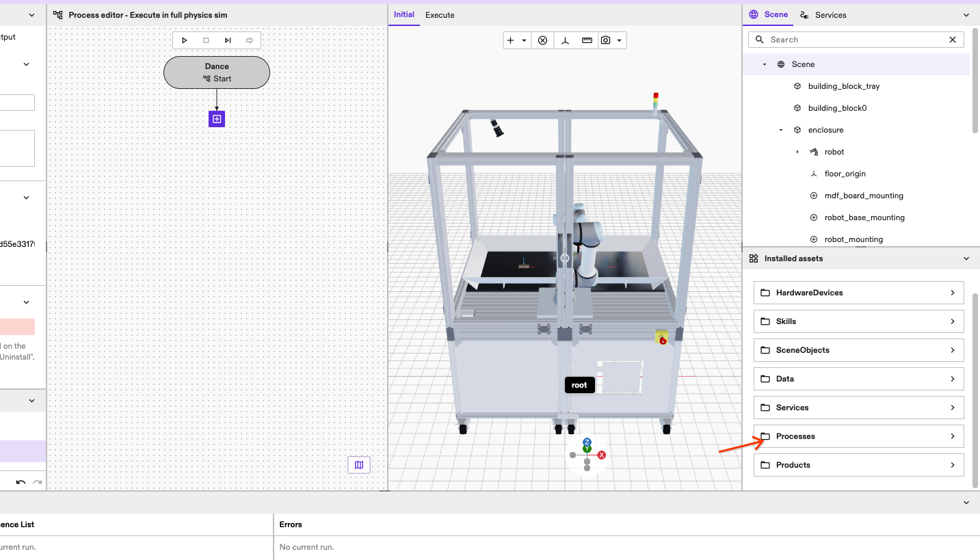
Task: Click the undo arrow icon
Action: (21, 482)
